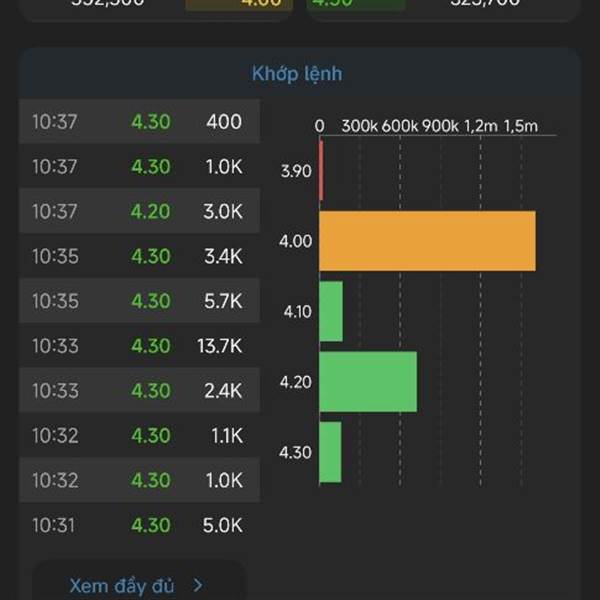Select the Khớp lệnh section header
Viewport: 600px width, 600px height.
pyautogui.click(x=297, y=74)
